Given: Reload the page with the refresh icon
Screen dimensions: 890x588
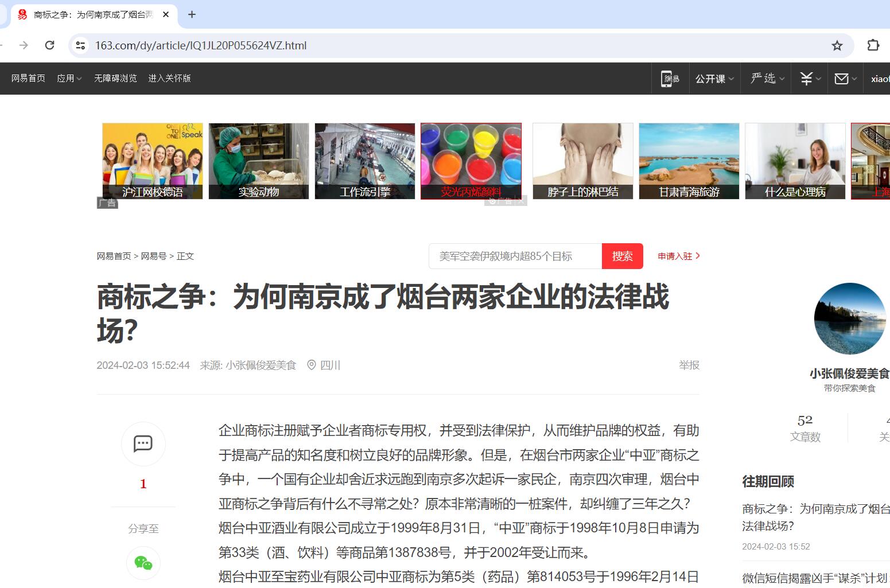Looking at the screenshot, I should (x=50, y=45).
